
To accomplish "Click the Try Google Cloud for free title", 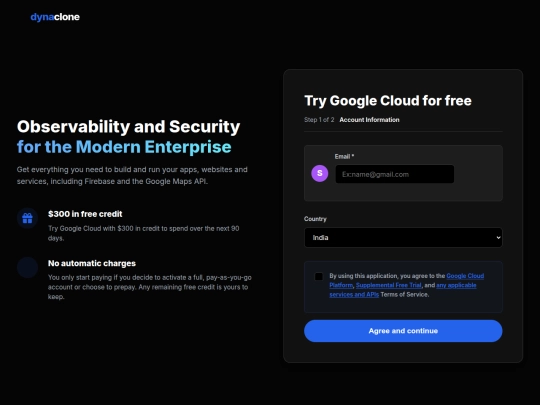I will coord(388,101).
